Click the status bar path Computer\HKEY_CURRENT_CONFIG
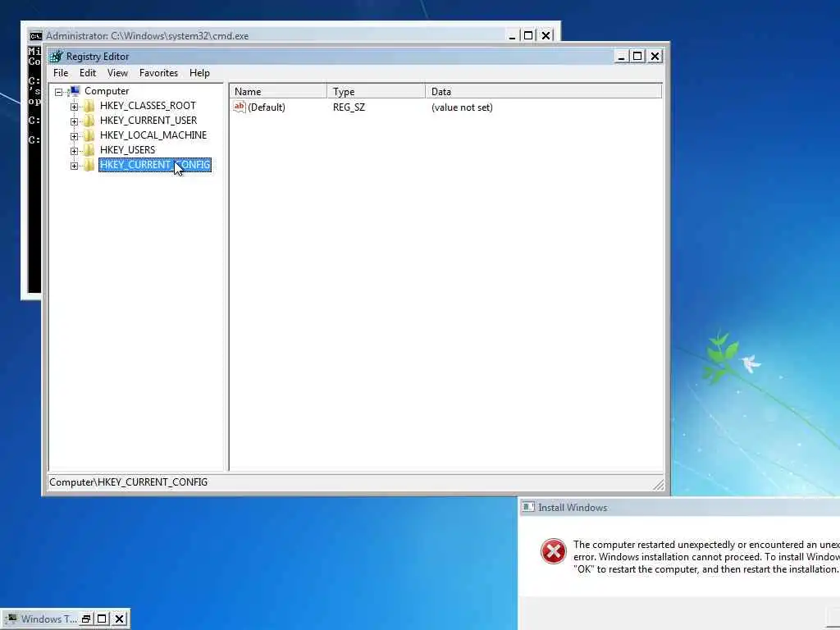The image size is (840, 630). (129, 482)
